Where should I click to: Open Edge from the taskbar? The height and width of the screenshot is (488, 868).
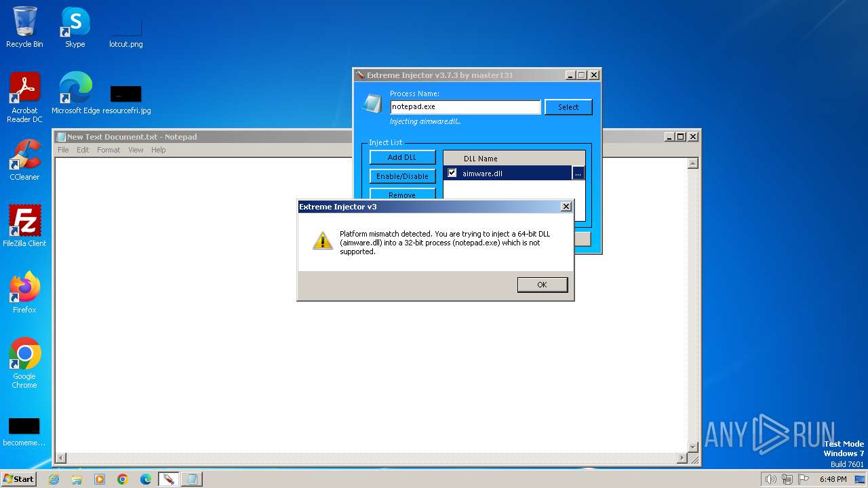click(x=146, y=479)
